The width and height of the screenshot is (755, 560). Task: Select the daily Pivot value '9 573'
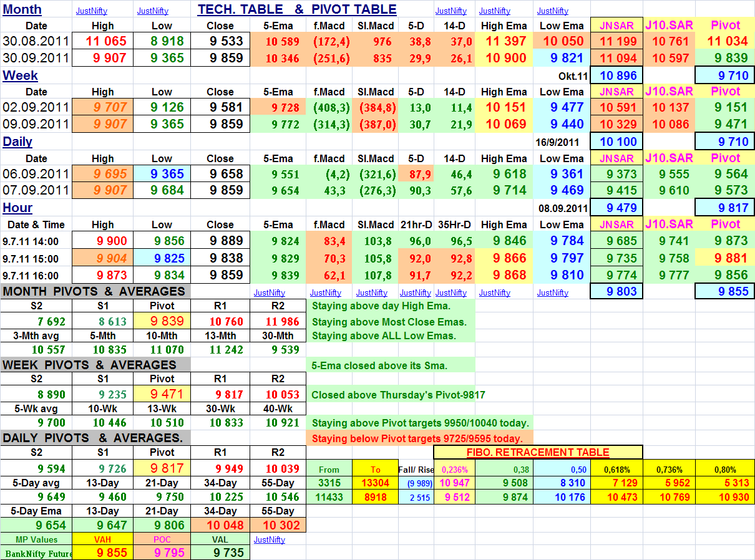(x=725, y=190)
